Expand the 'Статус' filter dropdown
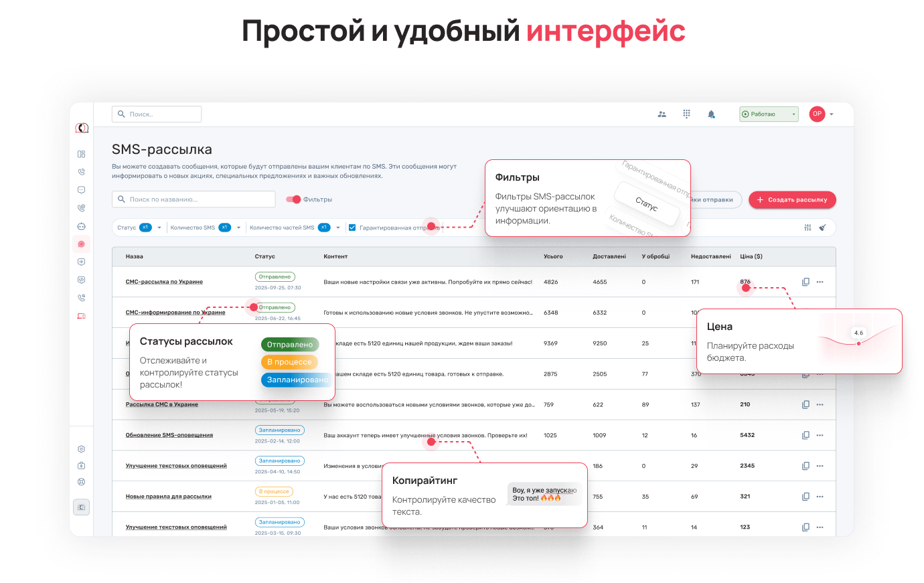This screenshot has width=924, height=583. pyautogui.click(x=159, y=228)
